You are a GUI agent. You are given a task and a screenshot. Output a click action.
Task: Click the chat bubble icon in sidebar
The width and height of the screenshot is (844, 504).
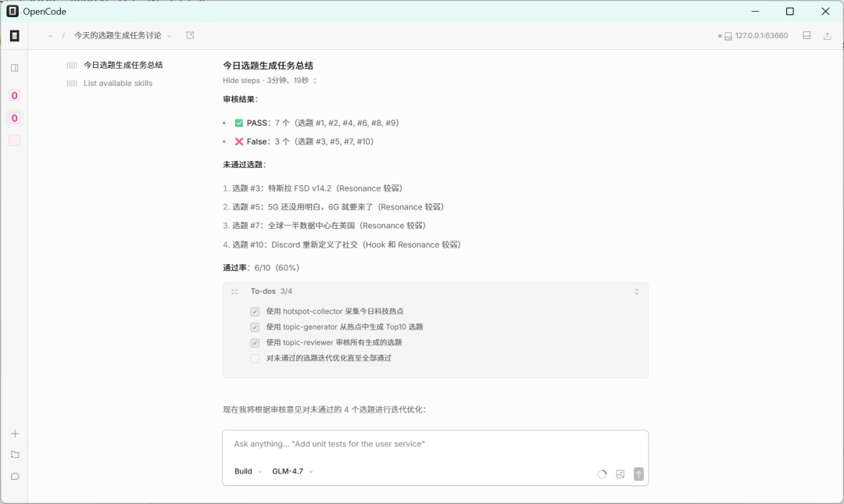point(15,476)
